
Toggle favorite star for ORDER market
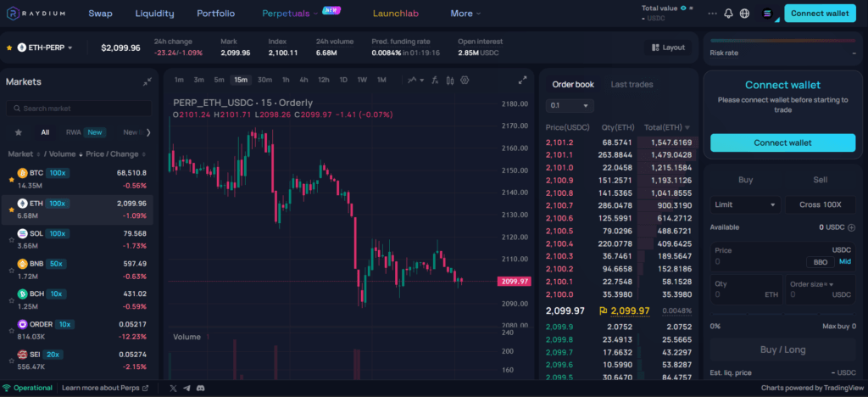pos(11,331)
